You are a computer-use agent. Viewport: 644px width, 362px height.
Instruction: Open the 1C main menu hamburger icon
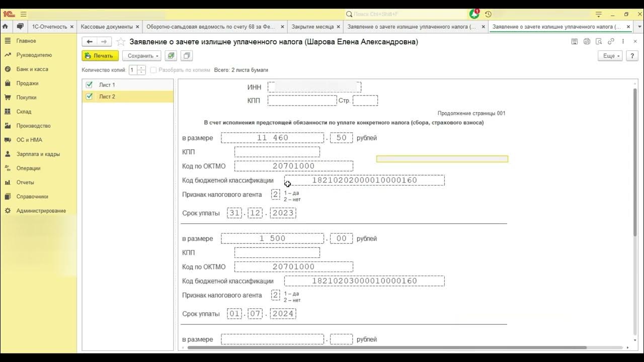point(23,14)
